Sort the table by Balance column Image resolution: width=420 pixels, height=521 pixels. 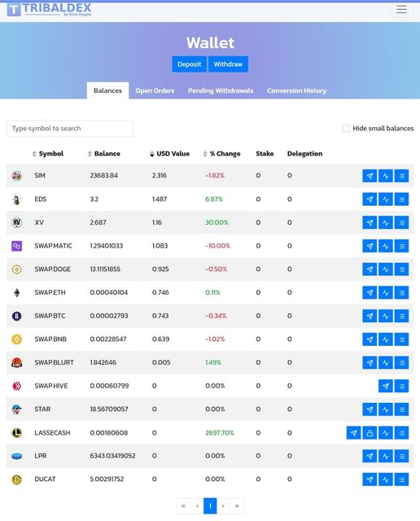coord(104,154)
